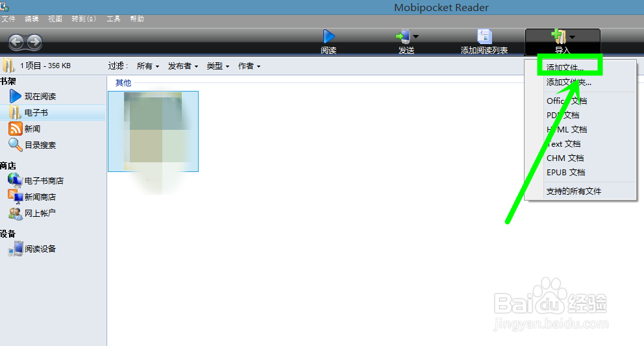Click the forward navigation arrow
644x346 pixels.
coord(35,42)
